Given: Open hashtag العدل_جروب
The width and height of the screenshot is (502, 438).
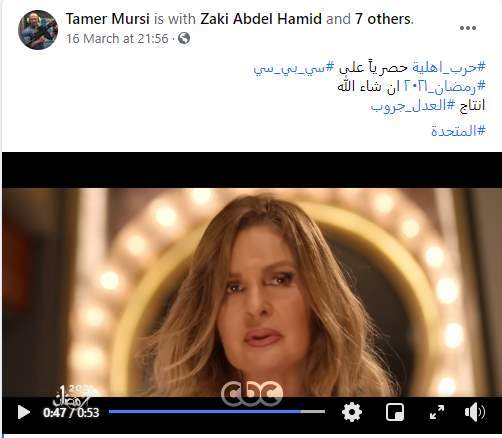Looking at the screenshot, I should pyautogui.click(x=413, y=106).
